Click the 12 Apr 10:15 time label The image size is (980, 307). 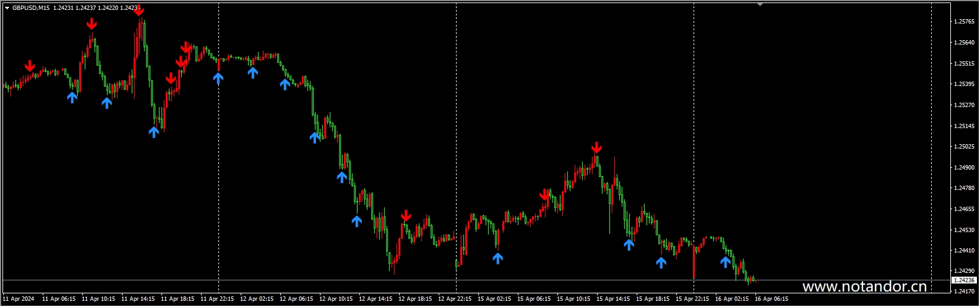[x=336, y=299]
